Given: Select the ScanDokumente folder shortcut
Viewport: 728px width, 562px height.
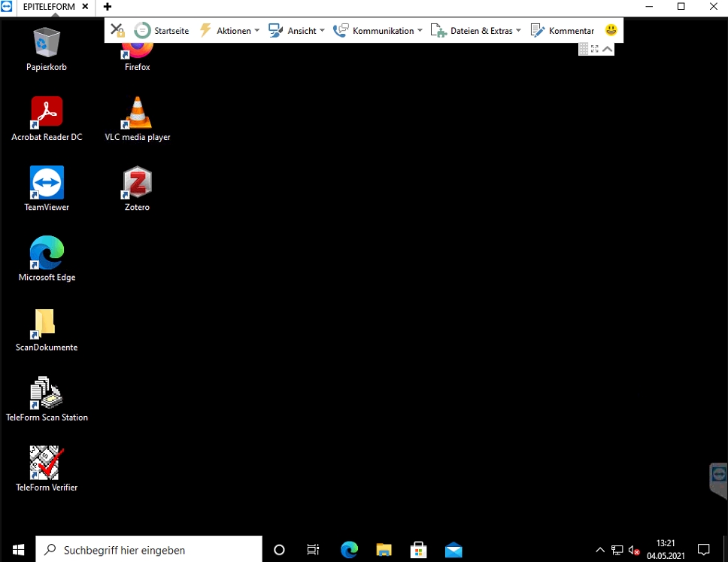Looking at the screenshot, I should tap(47, 330).
